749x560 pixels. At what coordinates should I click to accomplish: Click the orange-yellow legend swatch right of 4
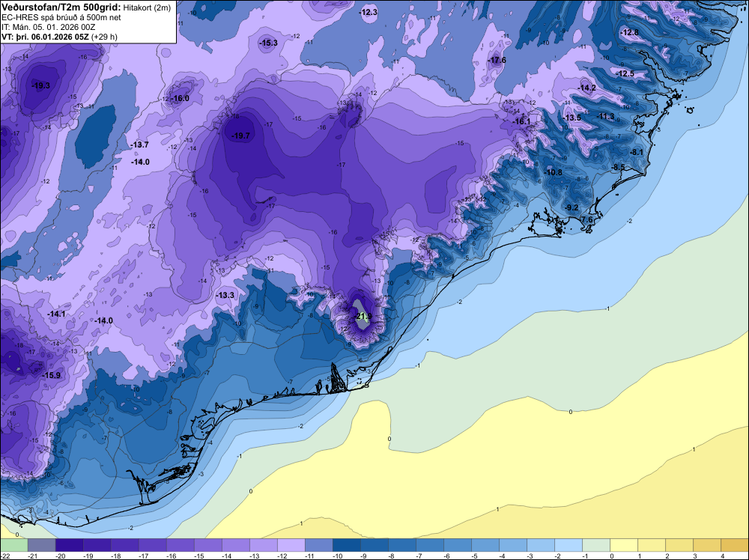tap(736, 545)
